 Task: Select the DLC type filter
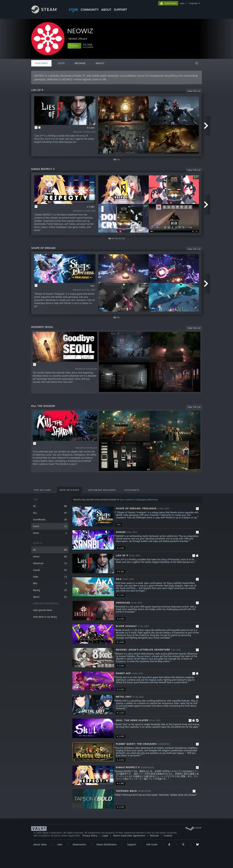[50, 513]
